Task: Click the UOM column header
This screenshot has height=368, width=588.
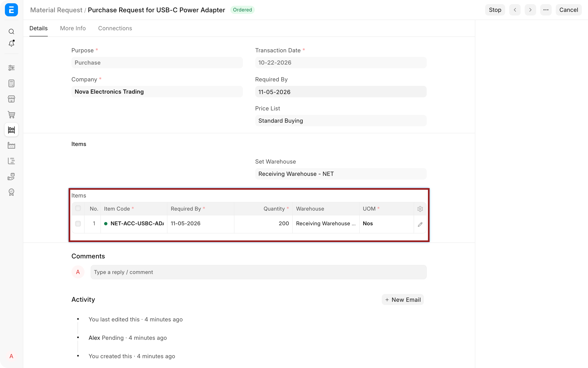Action: coord(386,209)
